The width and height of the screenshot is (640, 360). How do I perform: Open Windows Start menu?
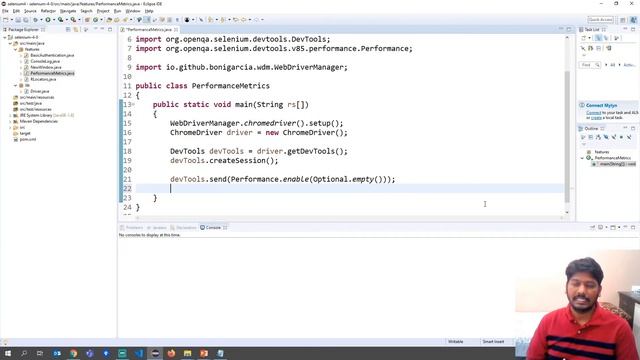click(8, 353)
